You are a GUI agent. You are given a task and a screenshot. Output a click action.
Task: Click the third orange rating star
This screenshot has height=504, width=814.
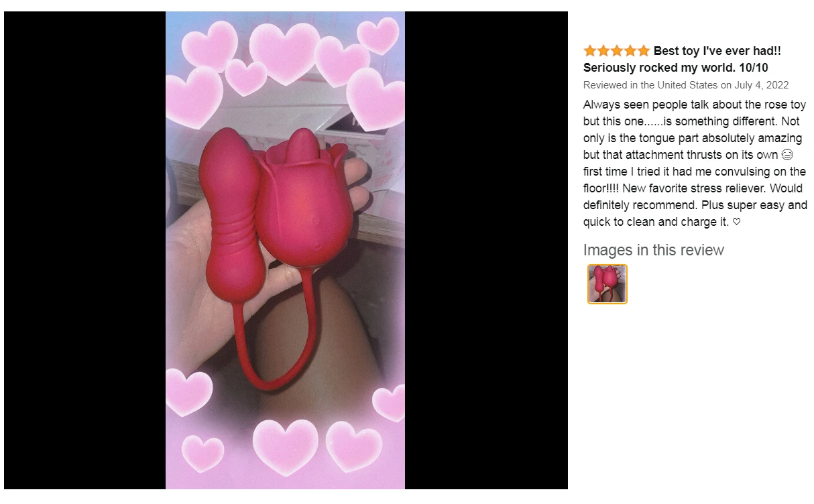pos(617,51)
